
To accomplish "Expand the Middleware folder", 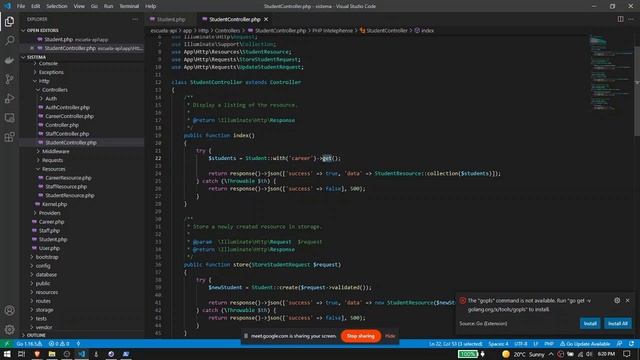I will point(56,151).
